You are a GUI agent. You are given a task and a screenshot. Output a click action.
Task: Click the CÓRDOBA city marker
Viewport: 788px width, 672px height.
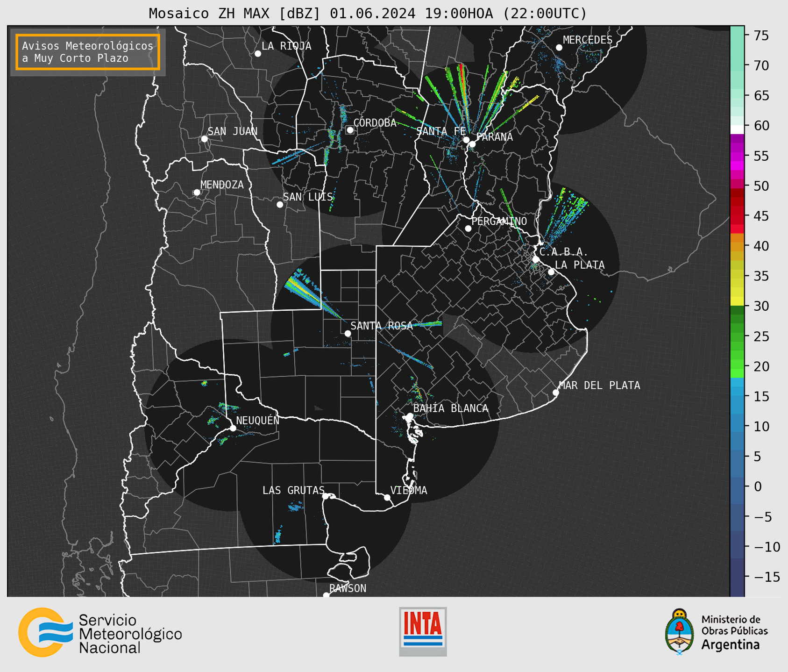coord(350,130)
